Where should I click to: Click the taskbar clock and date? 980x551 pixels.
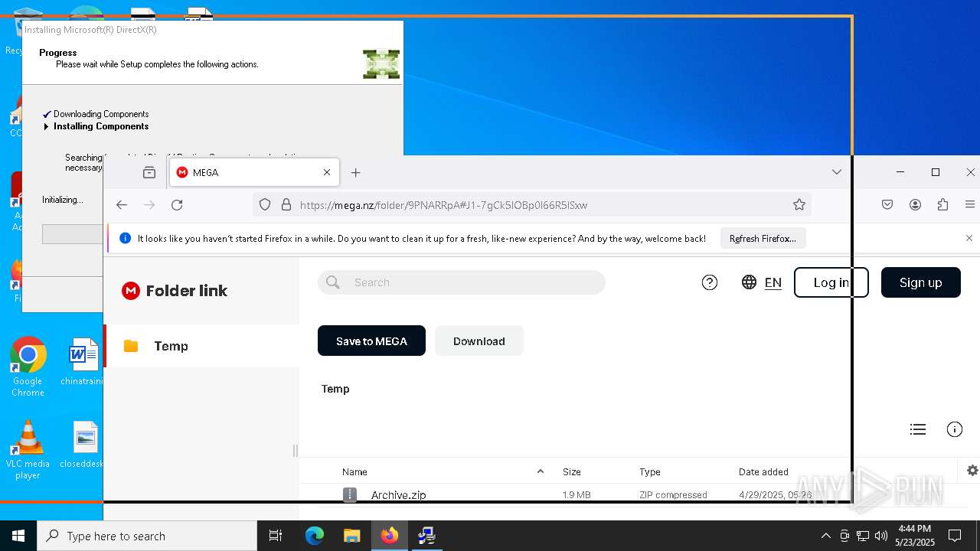click(x=915, y=536)
